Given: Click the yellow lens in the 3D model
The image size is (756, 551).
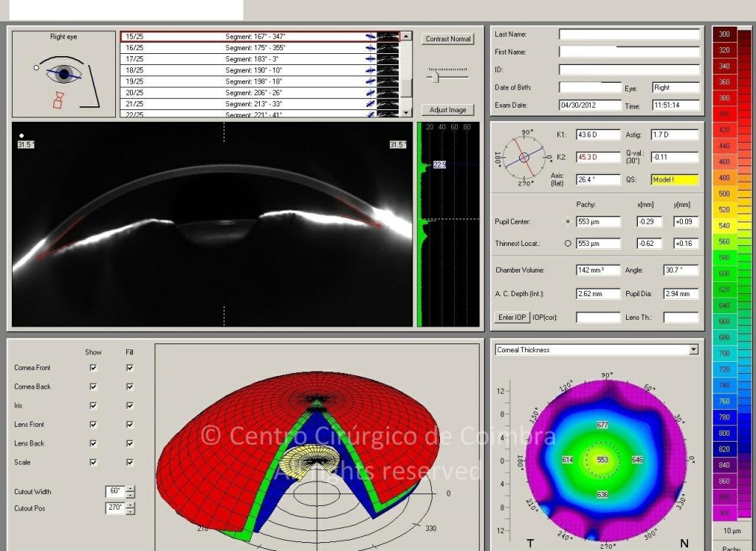Looking at the screenshot, I should (309, 461).
